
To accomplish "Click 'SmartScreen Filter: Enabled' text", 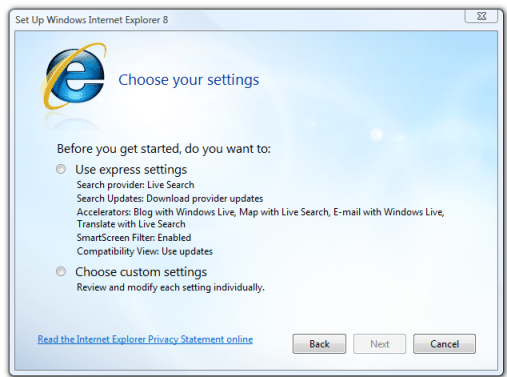I will (x=134, y=238).
